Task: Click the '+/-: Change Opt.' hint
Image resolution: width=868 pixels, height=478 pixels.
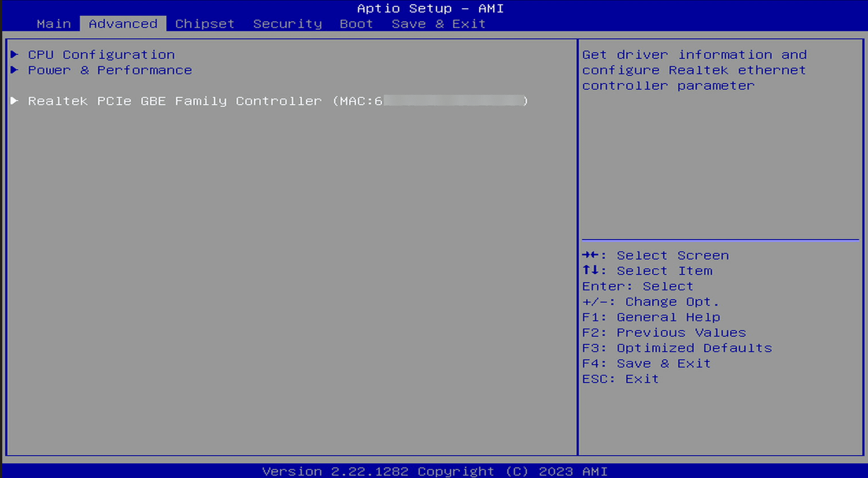Action: (651, 302)
